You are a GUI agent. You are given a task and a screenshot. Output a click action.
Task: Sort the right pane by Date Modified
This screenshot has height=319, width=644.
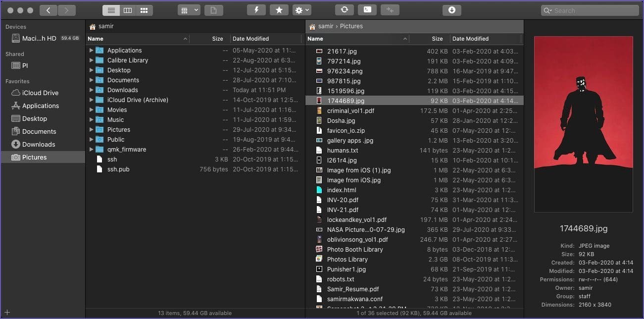point(486,39)
